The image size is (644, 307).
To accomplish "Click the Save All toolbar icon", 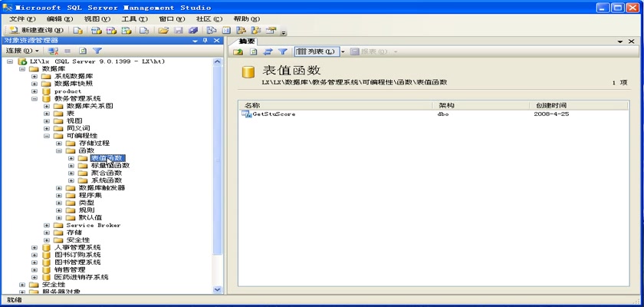I will (x=193, y=31).
